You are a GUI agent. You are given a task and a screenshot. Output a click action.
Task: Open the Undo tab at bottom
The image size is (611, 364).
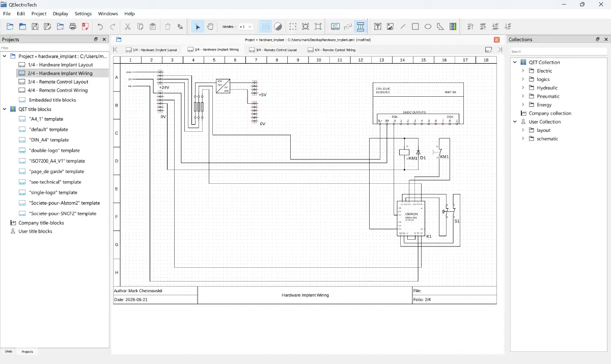click(x=9, y=351)
